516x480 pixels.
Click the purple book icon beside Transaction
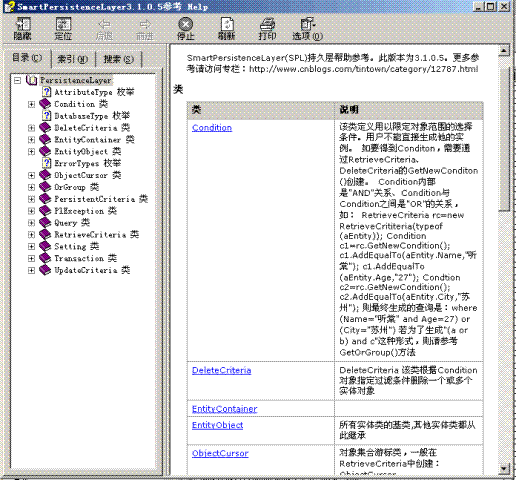(45, 258)
